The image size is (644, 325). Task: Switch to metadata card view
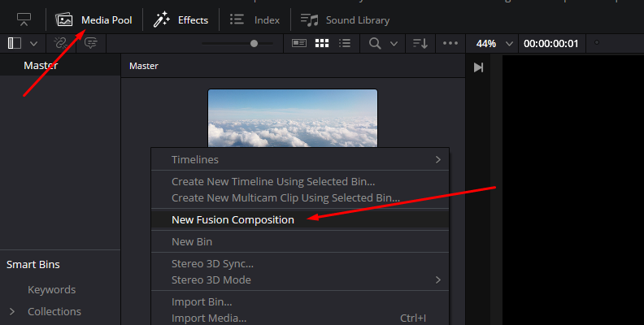click(x=299, y=43)
